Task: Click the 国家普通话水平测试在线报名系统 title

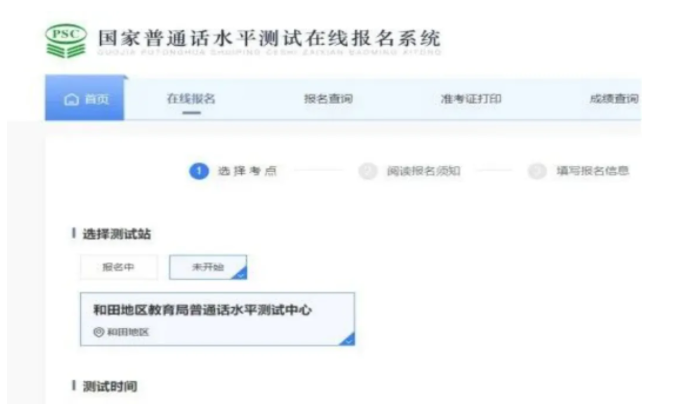Action: (269, 38)
